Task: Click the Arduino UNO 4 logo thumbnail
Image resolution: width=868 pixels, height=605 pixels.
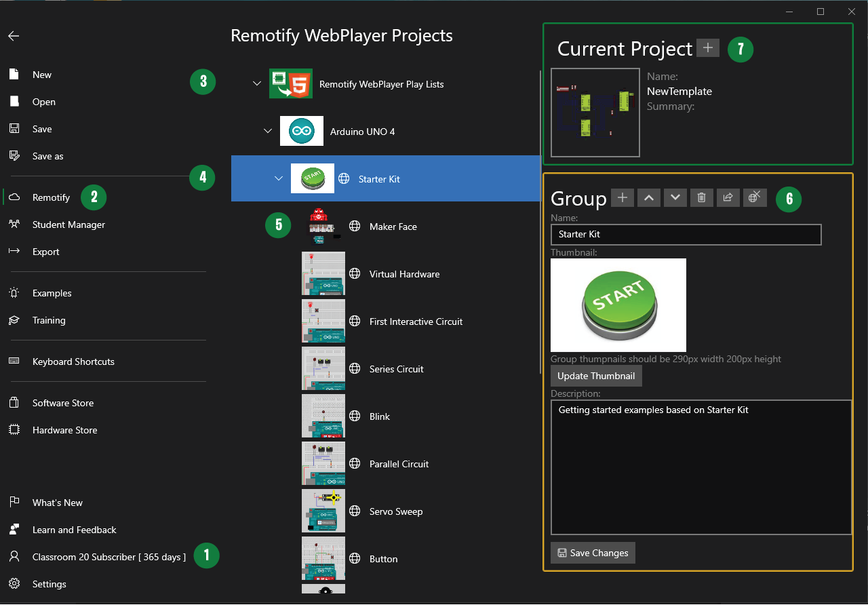Action: (x=302, y=132)
